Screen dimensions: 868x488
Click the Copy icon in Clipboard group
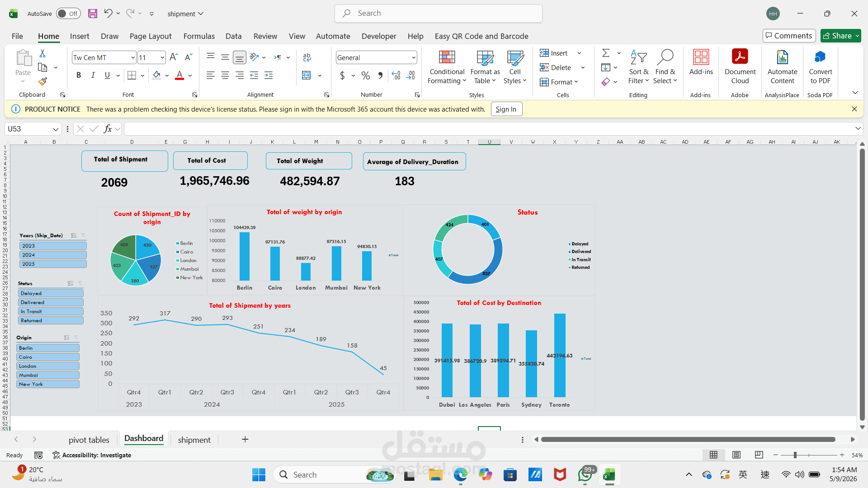click(x=42, y=67)
